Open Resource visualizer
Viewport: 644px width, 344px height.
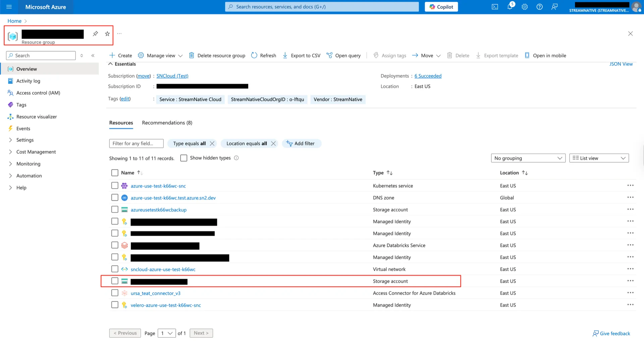tap(37, 117)
